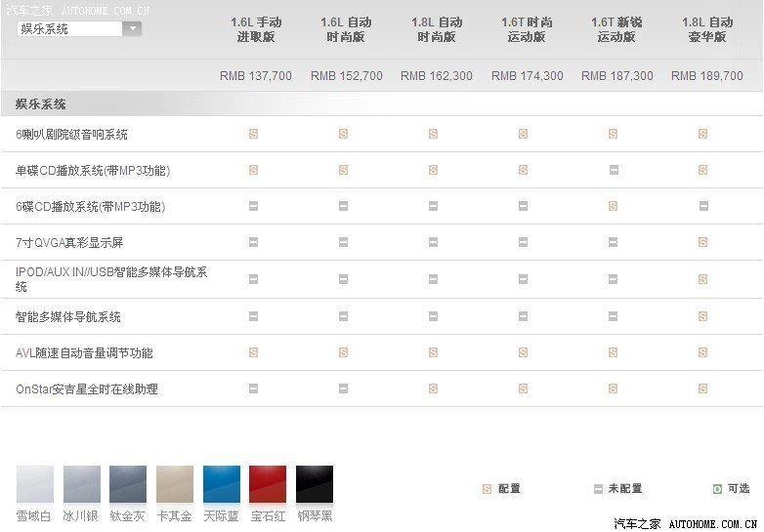
Task: Click the IPOD/AUX IN//USB智能多媒体导航系统 label
Action: (x=111, y=279)
